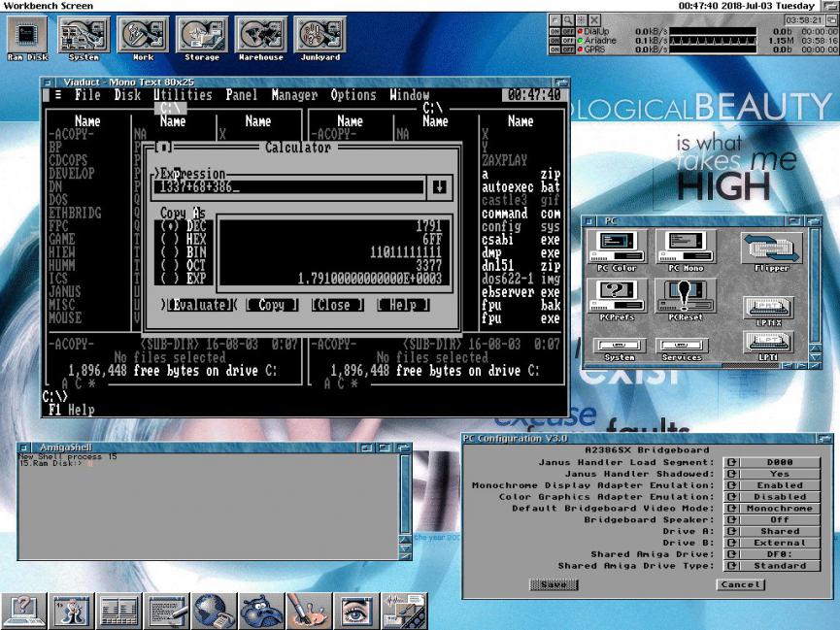
Task: Open the Options menu
Action: [x=353, y=95]
